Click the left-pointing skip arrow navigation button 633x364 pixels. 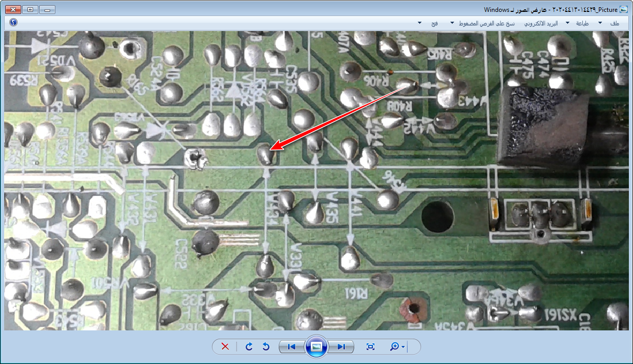pos(291,346)
